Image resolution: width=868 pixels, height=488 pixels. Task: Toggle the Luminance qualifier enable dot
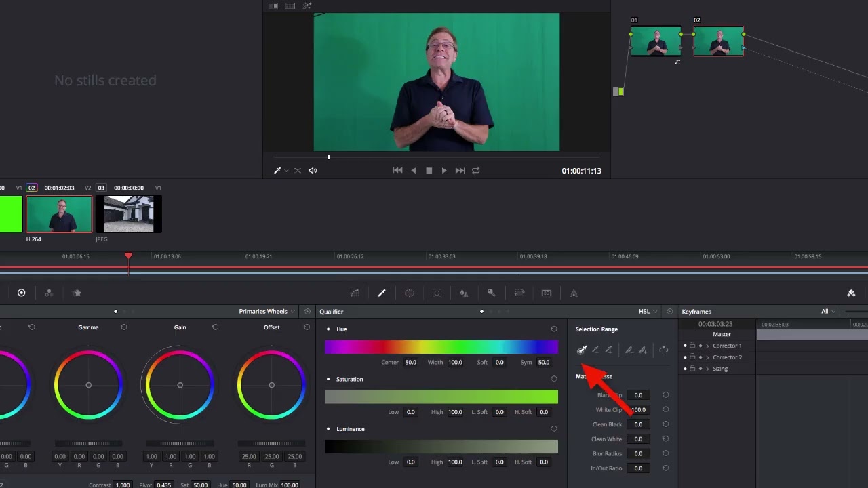pyautogui.click(x=328, y=429)
